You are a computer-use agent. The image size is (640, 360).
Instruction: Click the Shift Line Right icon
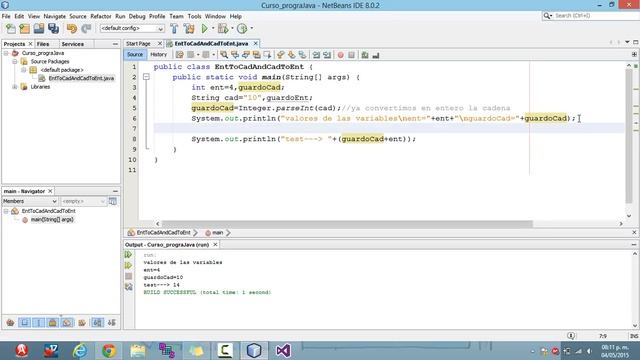click(327, 55)
